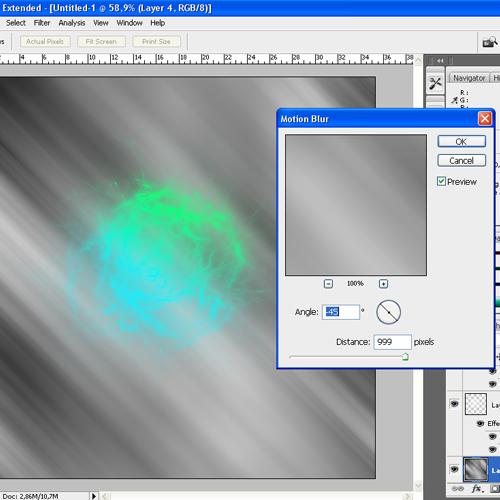The image size is (500, 500).
Task: Select the transparent layer thumbnail
Action: click(476, 404)
